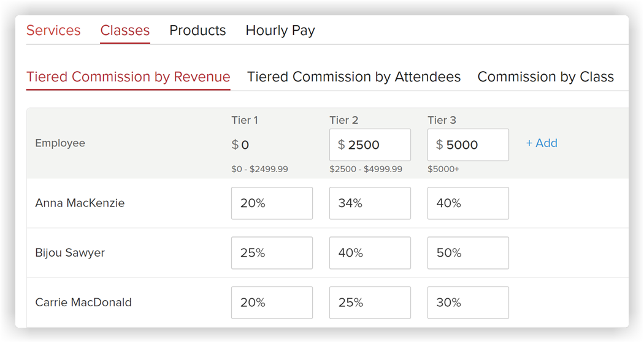Edit Carrie MacDonald's Tier 3 rate 30%
The image size is (644, 343).
point(468,303)
